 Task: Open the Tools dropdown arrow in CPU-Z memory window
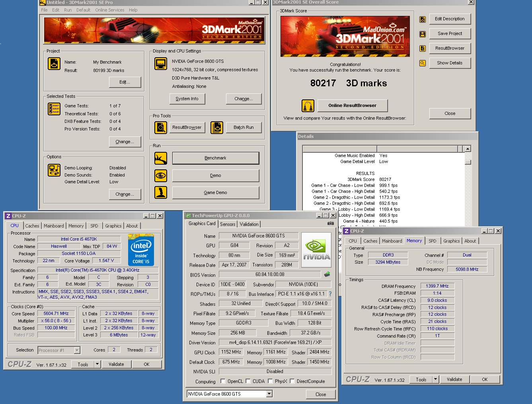click(436, 379)
